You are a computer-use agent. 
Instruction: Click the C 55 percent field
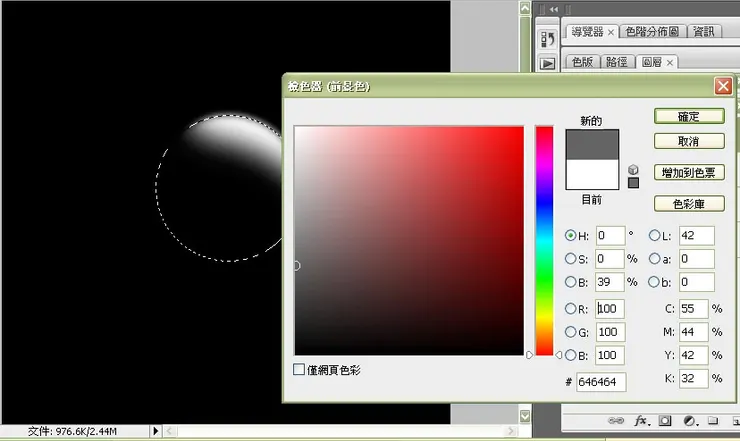pyautogui.click(x=694, y=308)
